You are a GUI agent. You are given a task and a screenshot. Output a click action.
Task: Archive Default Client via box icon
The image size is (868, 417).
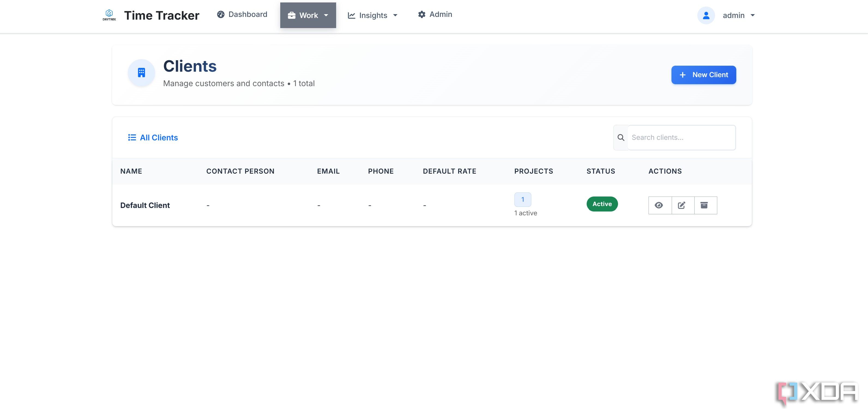coord(706,205)
